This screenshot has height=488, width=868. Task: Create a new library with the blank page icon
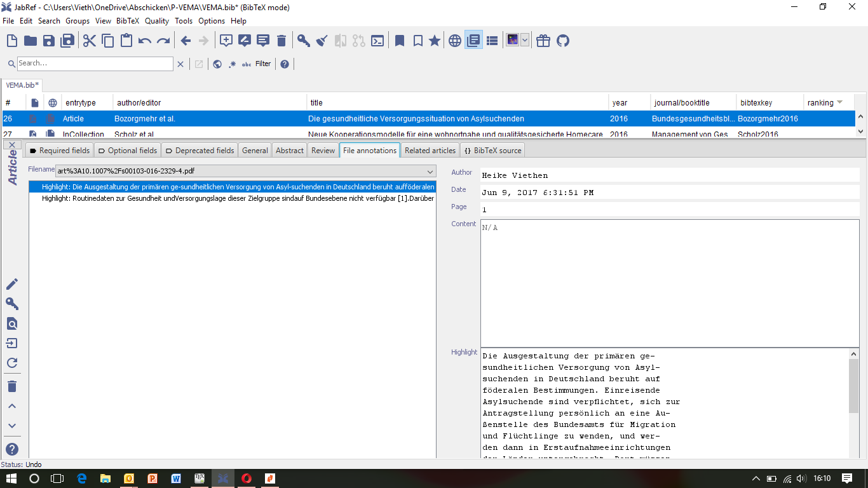(12, 41)
